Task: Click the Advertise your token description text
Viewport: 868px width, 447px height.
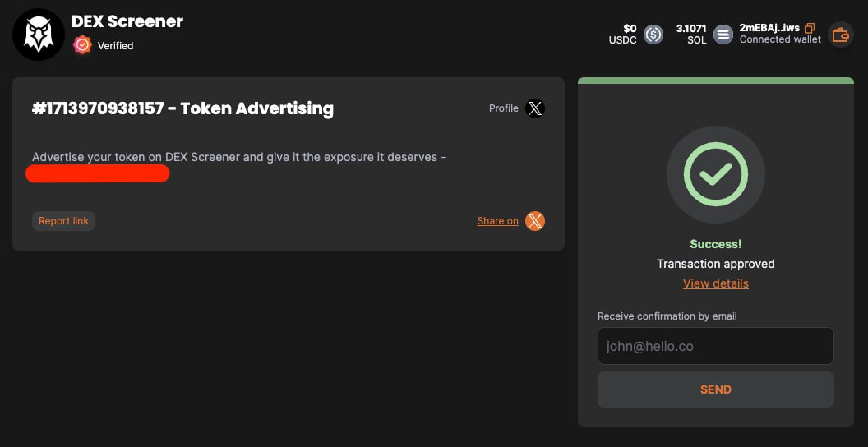Action: click(x=239, y=157)
